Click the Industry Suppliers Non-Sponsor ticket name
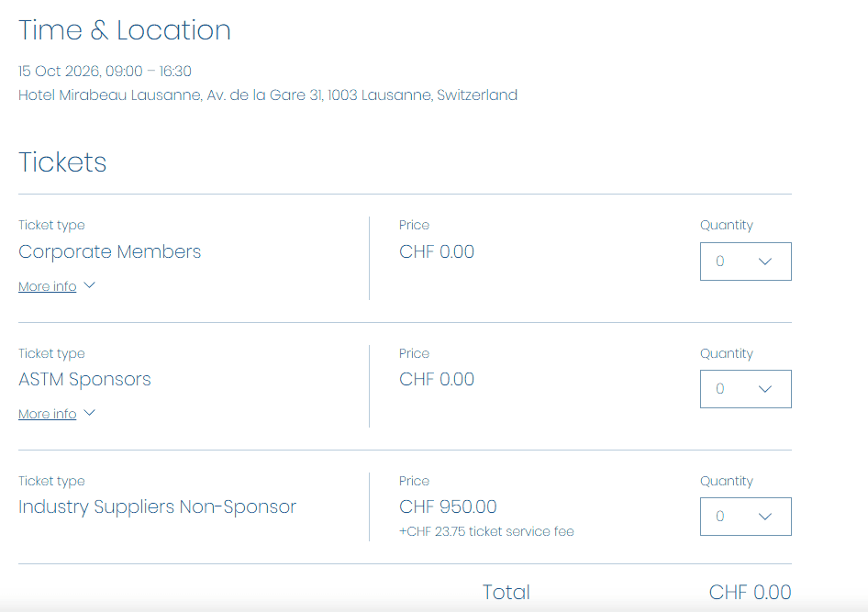The height and width of the screenshot is (612, 868). click(157, 507)
